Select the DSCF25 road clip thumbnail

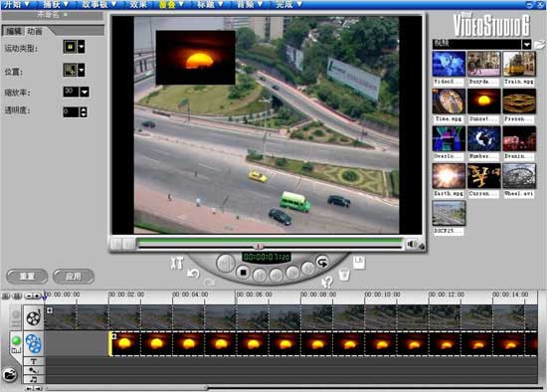(x=449, y=213)
